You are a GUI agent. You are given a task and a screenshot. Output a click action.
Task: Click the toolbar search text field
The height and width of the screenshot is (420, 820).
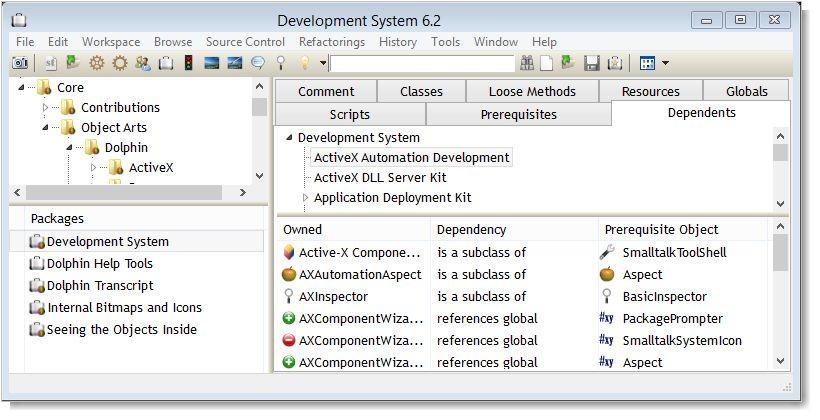422,63
